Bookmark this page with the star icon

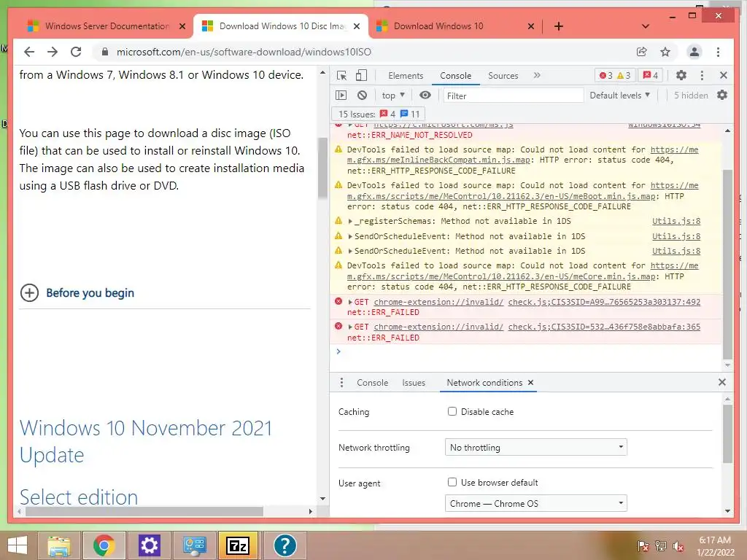click(x=665, y=52)
